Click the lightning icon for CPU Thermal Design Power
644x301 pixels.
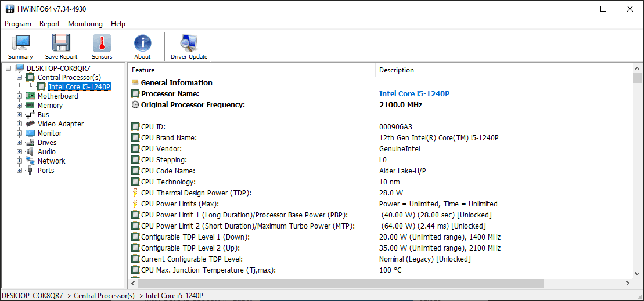coord(135,193)
